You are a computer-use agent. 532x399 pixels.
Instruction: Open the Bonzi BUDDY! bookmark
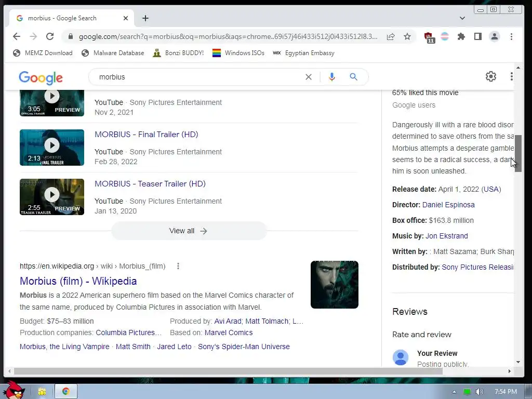click(x=178, y=53)
